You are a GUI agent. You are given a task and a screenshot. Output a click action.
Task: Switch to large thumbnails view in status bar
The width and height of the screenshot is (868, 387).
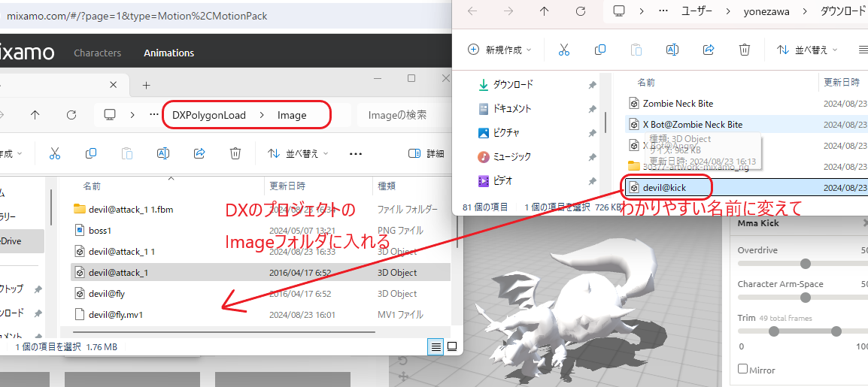(452, 346)
